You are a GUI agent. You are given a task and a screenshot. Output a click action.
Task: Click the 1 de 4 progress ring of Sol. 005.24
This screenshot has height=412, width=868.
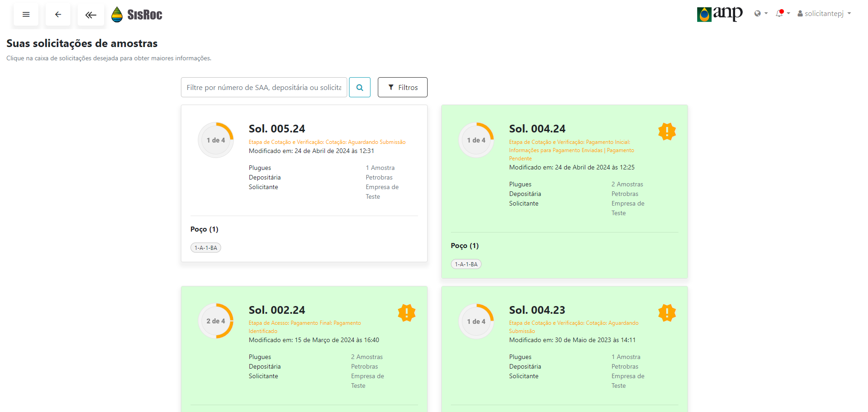(x=216, y=140)
